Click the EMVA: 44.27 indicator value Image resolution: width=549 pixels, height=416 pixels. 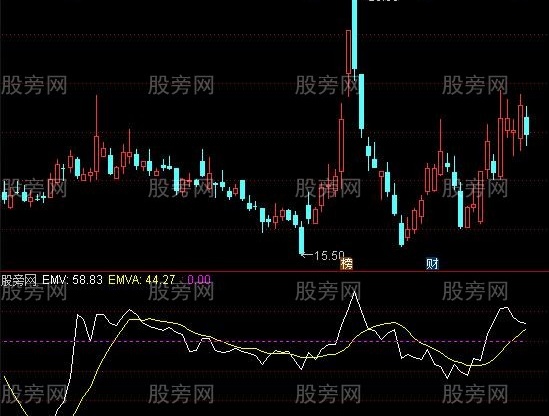coord(141,280)
